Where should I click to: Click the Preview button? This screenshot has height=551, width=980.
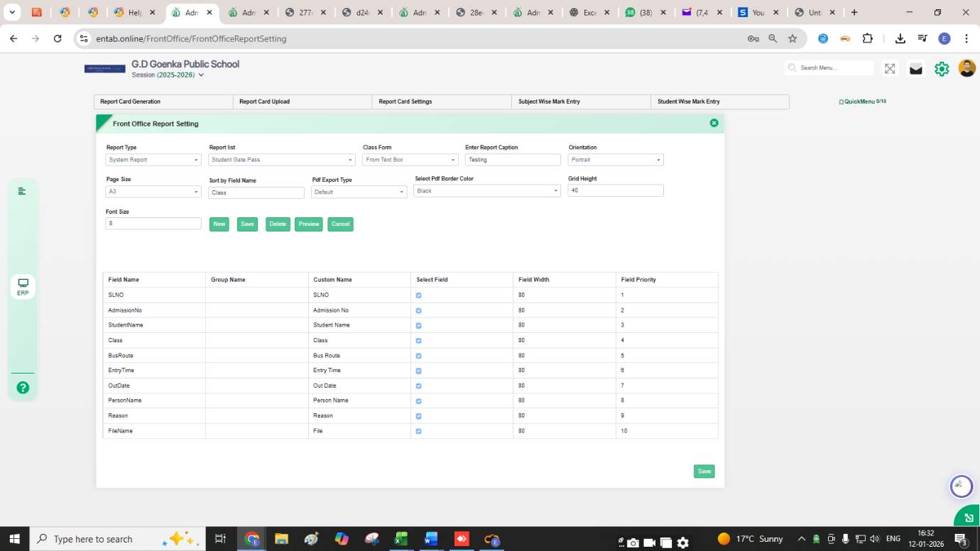[x=309, y=224]
